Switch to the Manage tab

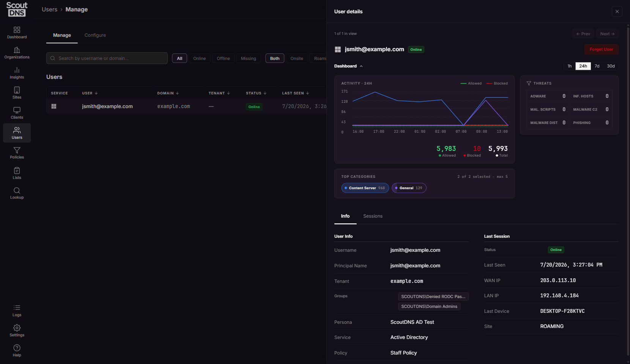62,35
